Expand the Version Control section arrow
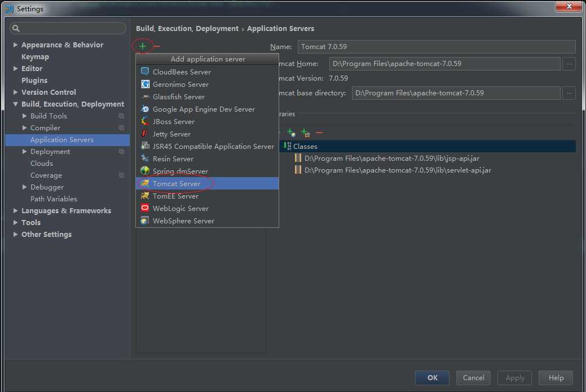The image size is (586, 392). (15, 92)
